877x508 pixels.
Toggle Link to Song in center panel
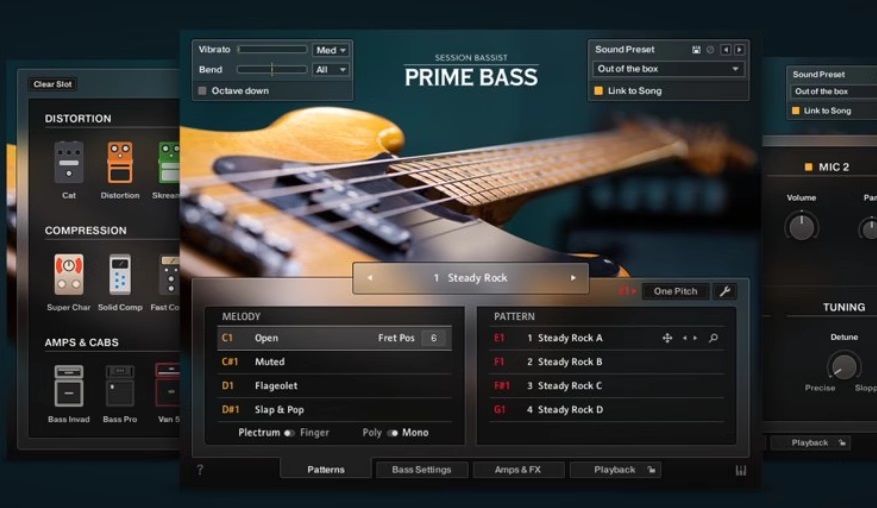click(599, 91)
